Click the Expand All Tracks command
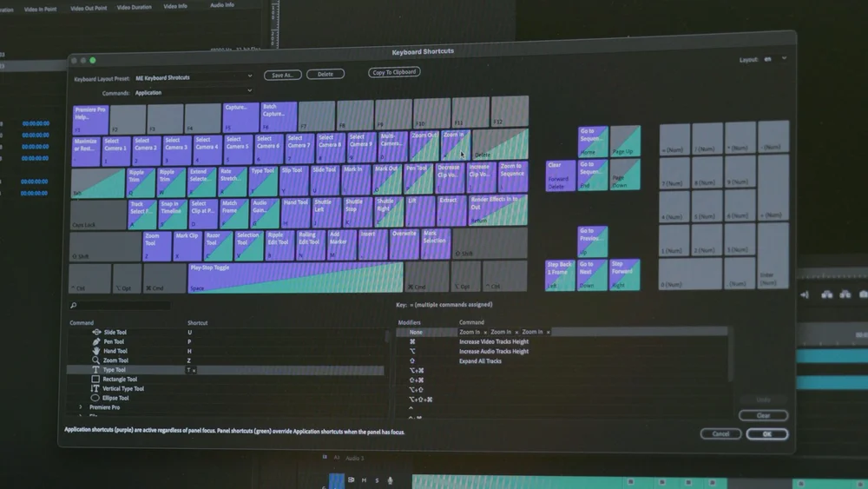Screen dimensions: 868x489 tap(481, 361)
